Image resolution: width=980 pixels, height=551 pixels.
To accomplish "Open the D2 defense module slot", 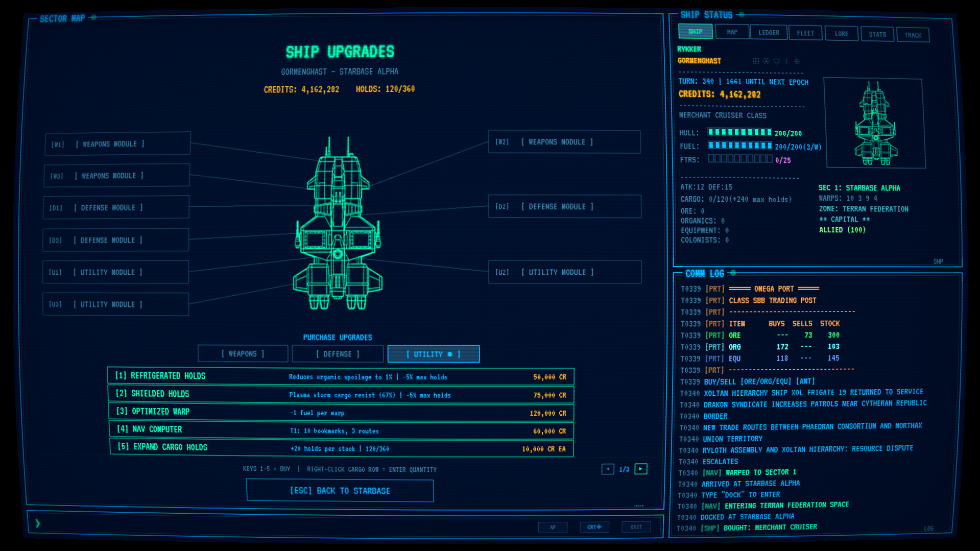I will 565,206.
